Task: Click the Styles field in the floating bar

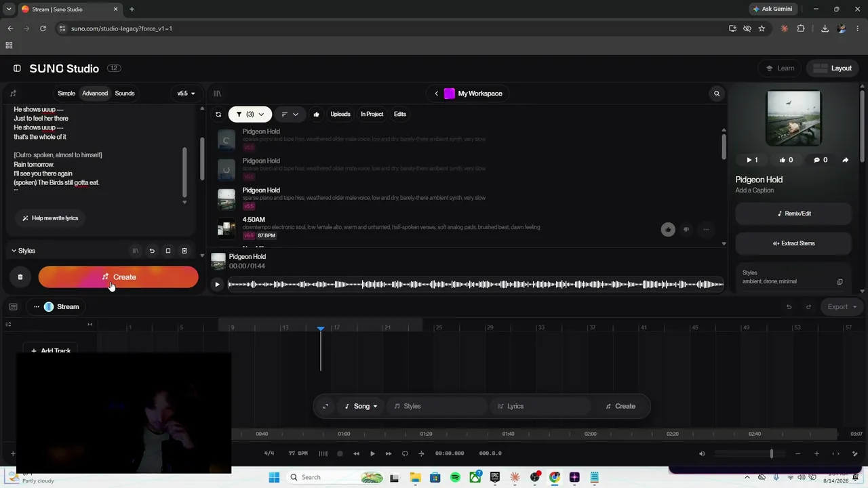Action: click(437, 407)
